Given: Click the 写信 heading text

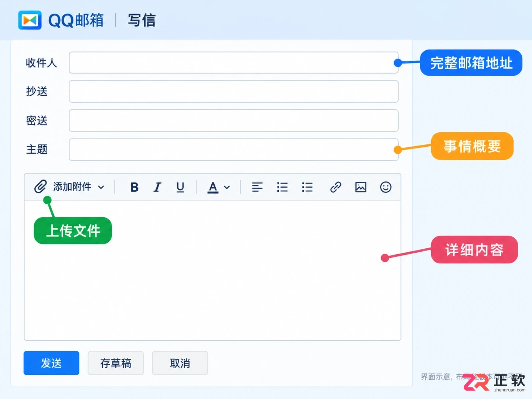Looking at the screenshot, I should click(142, 20).
